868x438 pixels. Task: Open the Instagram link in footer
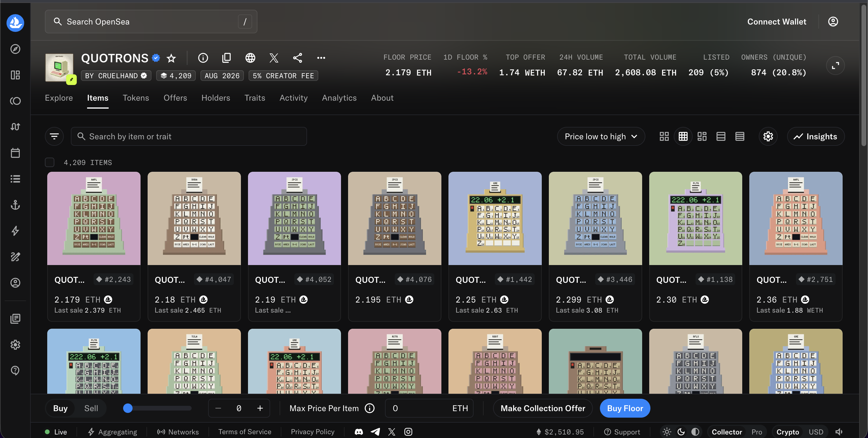pyautogui.click(x=408, y=432)
